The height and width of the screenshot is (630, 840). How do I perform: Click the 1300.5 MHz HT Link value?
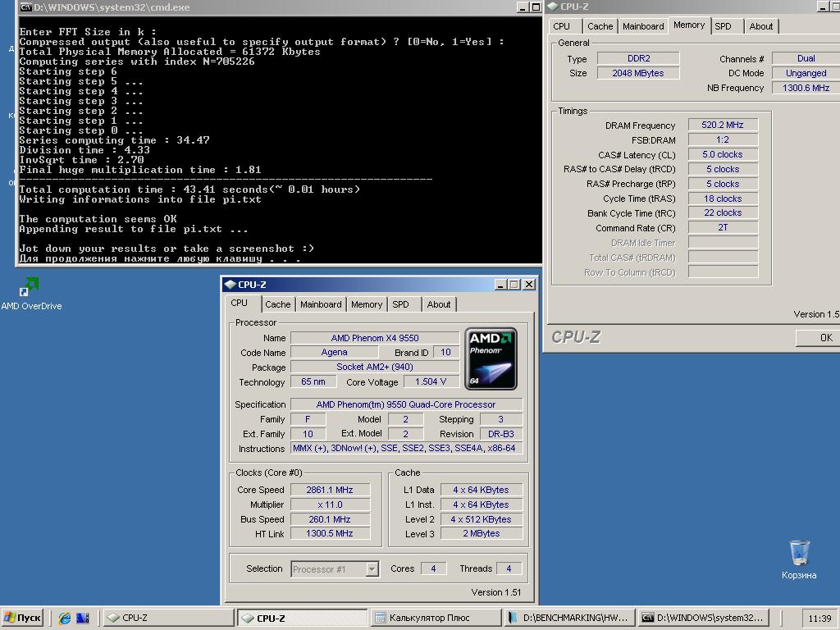(x=330, y=533)
